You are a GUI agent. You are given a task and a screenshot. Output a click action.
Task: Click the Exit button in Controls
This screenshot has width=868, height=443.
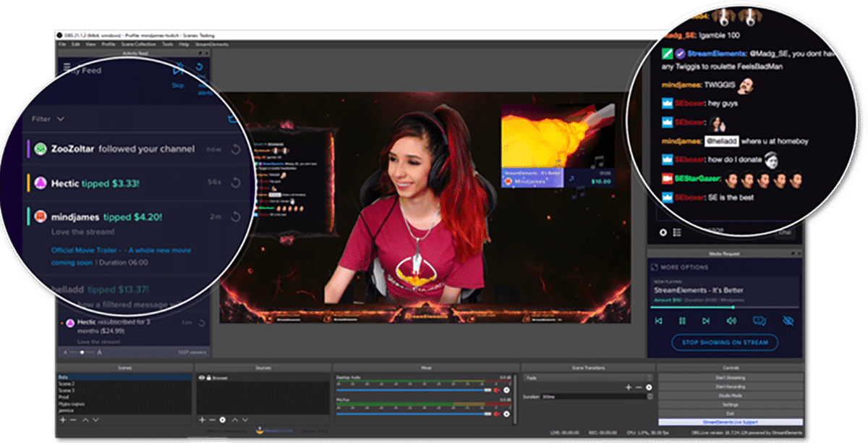point(731,413)
